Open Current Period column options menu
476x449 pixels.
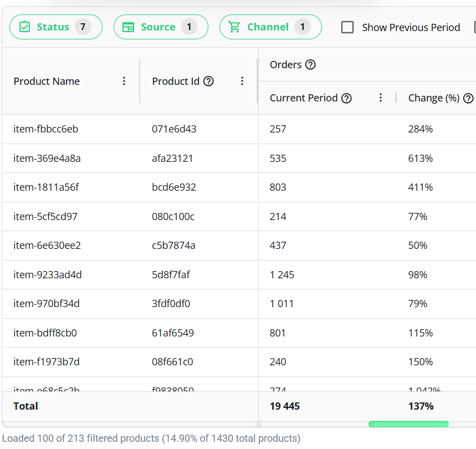point(381,98)
